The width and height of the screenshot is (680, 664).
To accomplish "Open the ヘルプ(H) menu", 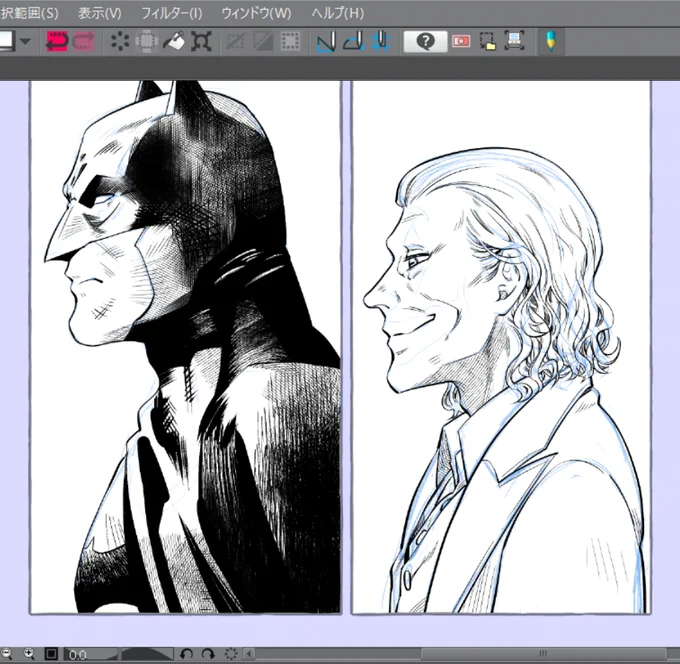I will pos(338,13).
